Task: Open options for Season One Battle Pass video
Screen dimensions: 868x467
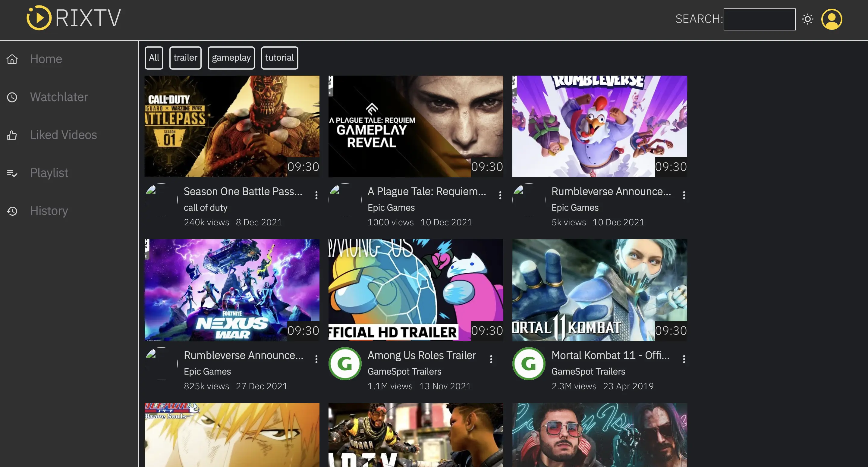Action: pyautogui.click(x=316, y=195)
